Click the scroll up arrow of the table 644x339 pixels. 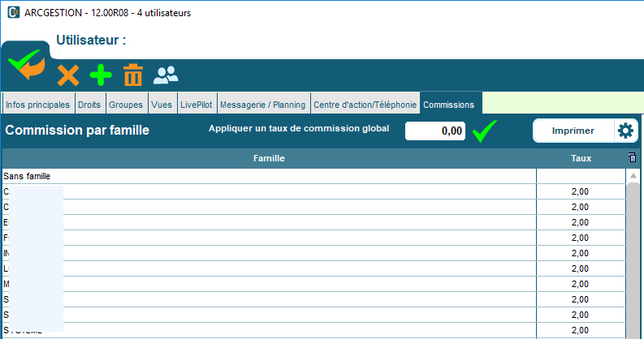click(633, 176)
